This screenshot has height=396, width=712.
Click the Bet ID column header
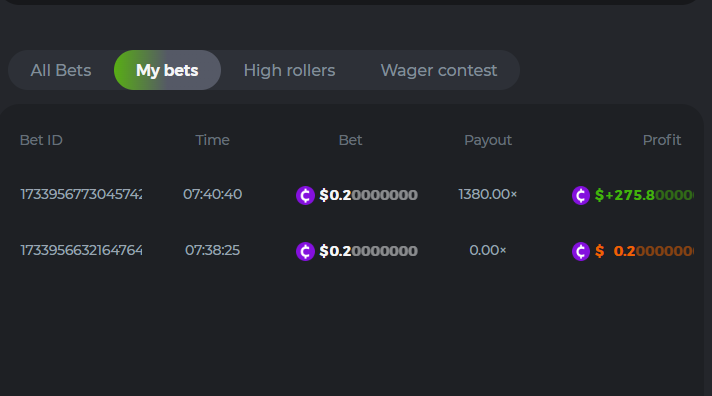(41, 140)
